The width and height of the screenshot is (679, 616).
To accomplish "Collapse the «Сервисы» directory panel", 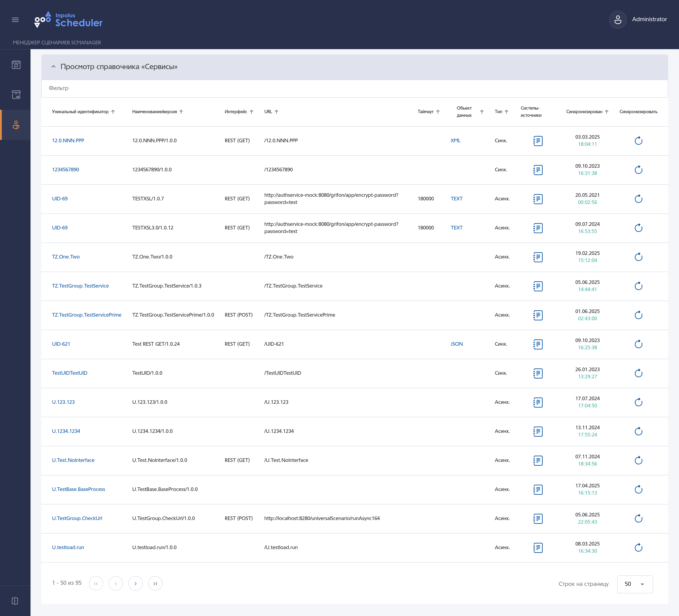I will [54, 67].
